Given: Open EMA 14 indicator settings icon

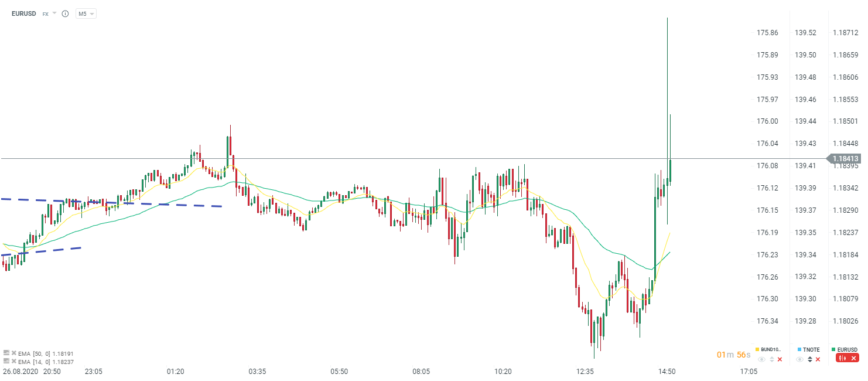Looking at the screenshot, I should point(6,362).
